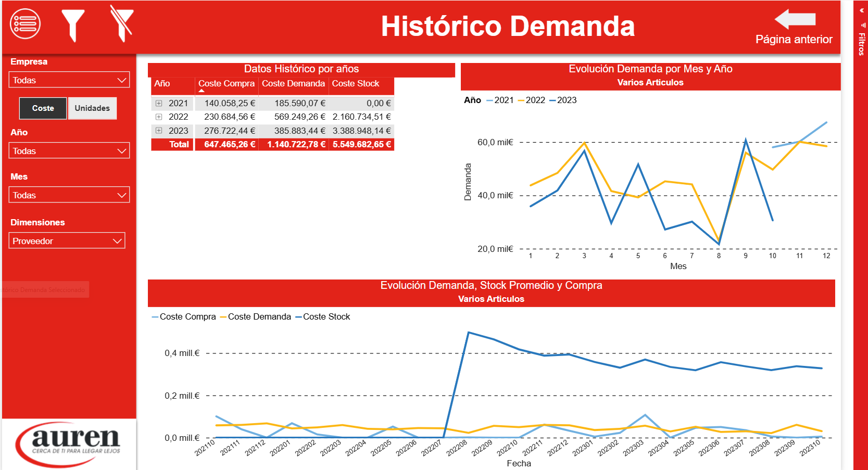Viewport: 868px width, 470px height.
Task: Click the Coste Stock legend color marker
Action: click(x=298, y=317)
